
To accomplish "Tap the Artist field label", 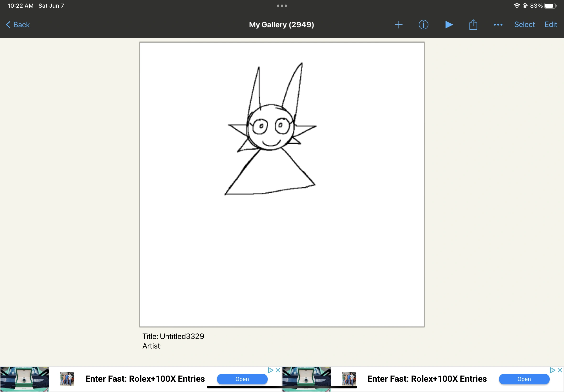I will pyautogui.click(x=152, y=346).
